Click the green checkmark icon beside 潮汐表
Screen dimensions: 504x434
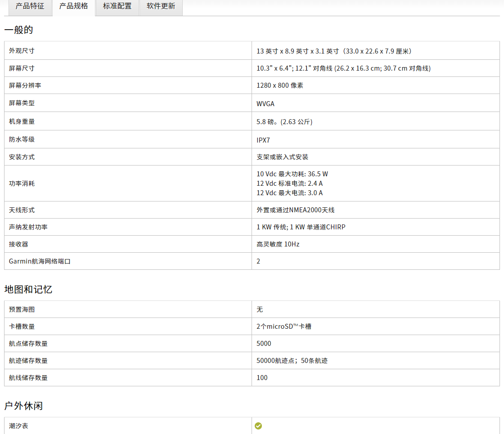pyautogui.click(x=258, y=425)
